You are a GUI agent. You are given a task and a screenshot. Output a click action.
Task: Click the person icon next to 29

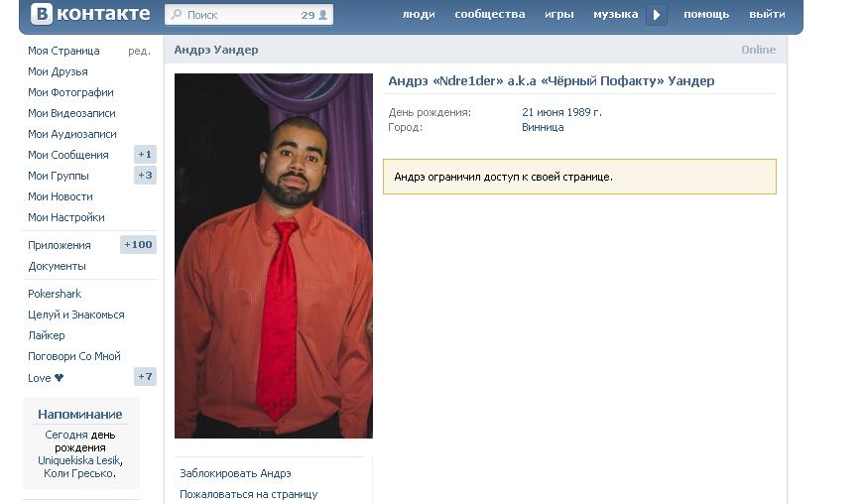(x=323, y=15)
